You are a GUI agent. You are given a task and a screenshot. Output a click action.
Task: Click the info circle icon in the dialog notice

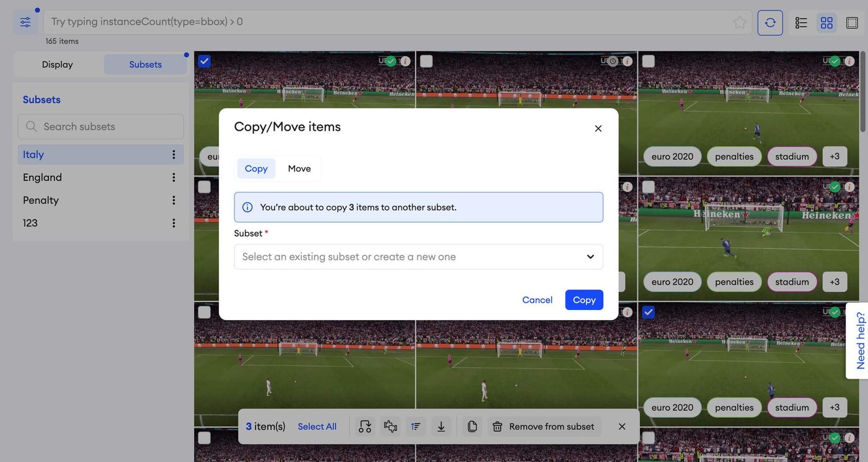click(247, 207)
